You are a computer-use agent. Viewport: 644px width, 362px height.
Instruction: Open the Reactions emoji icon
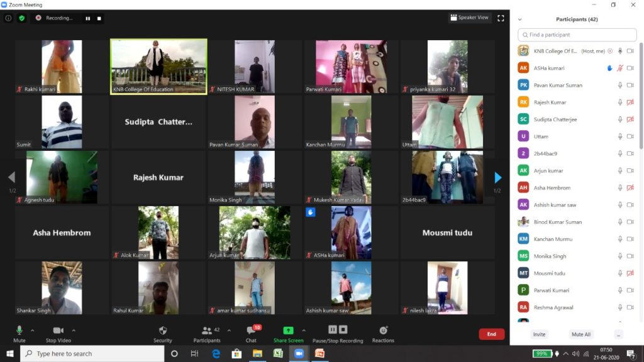[x=383, y=331]
